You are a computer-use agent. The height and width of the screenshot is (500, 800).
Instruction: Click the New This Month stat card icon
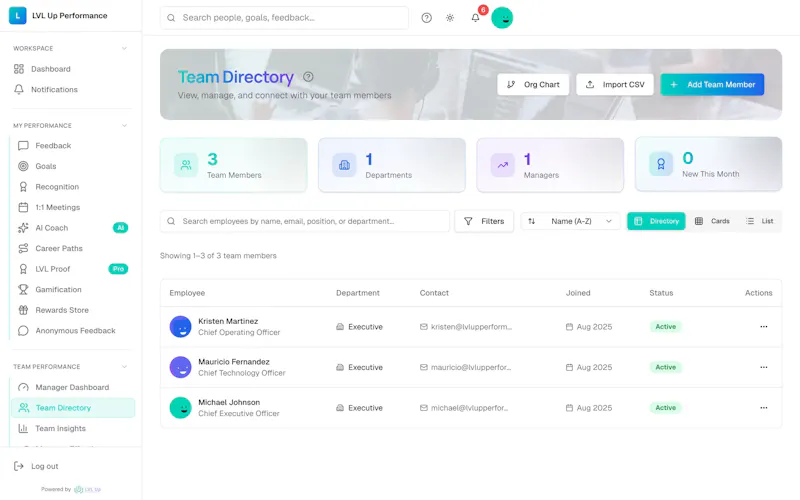(x=661, y=164)
